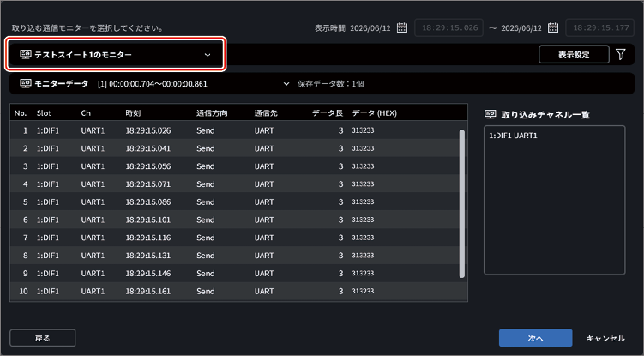Click the キャンセル link

click(605, 338)
